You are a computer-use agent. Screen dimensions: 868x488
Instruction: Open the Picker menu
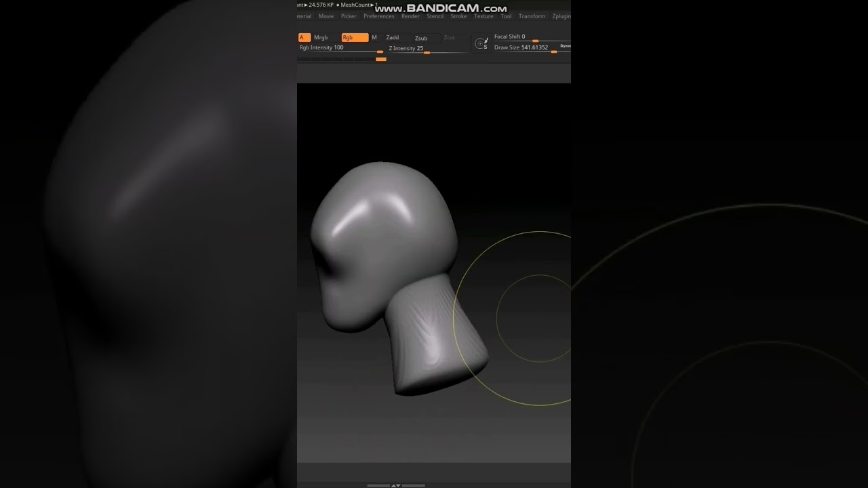coord(349,16)
